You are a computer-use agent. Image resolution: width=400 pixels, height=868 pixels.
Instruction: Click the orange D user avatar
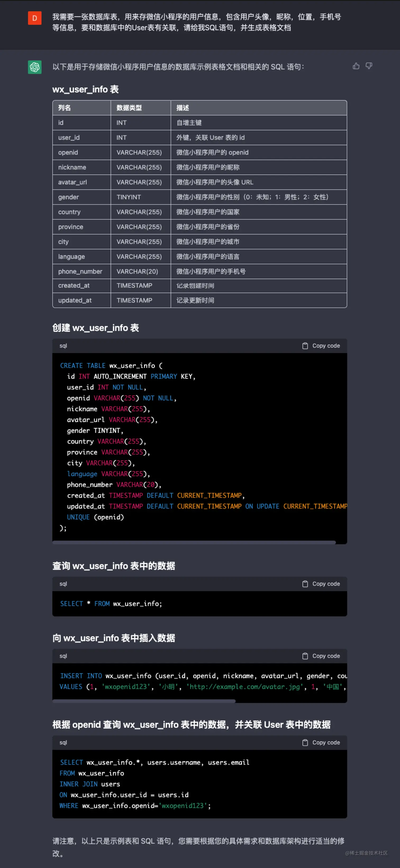(x=35, y=18)
